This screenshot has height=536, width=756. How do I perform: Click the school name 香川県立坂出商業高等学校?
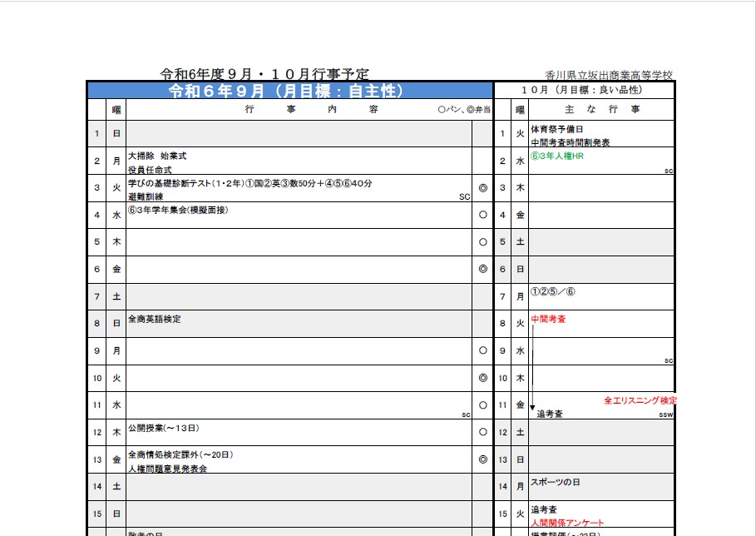click(609, 75)
